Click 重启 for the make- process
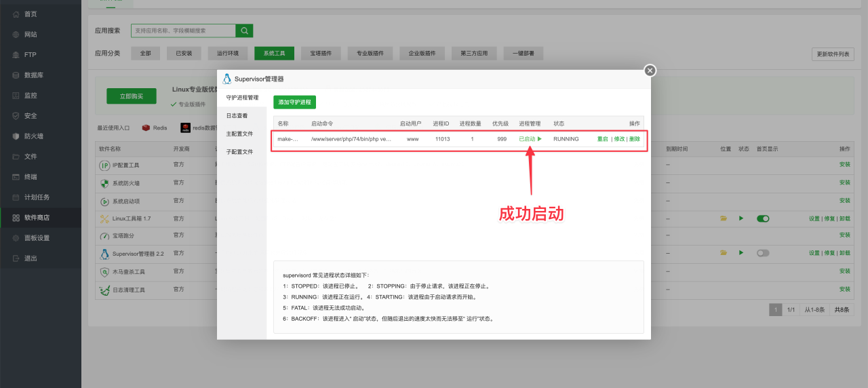The image size is (868, 388). pos(603,139)
